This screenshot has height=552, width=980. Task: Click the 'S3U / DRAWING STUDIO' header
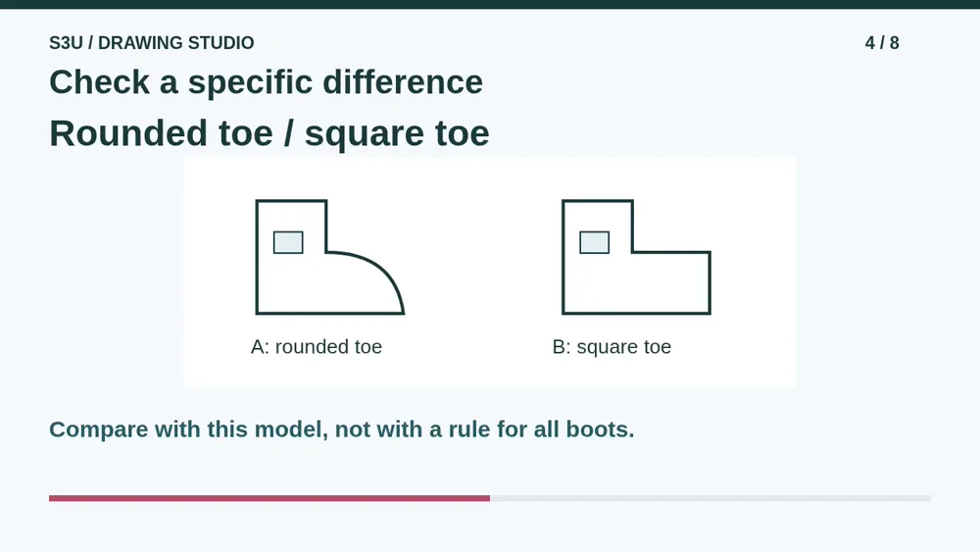point(152,43)
